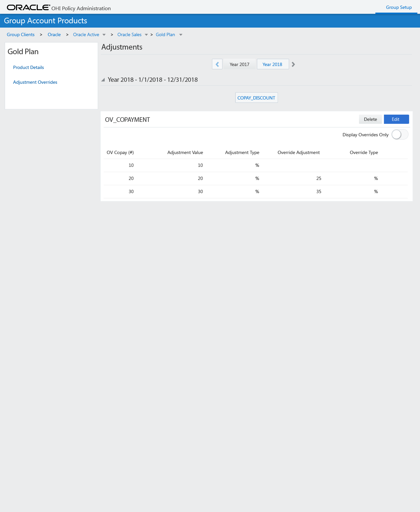
Task: Click the Oracle logo
Action: pos(29,8)
